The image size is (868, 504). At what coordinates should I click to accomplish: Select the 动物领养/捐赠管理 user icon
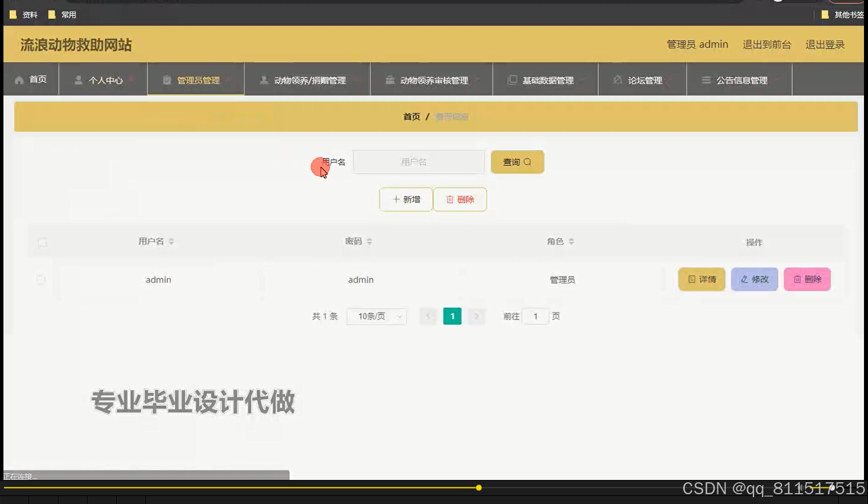[264, 80]
